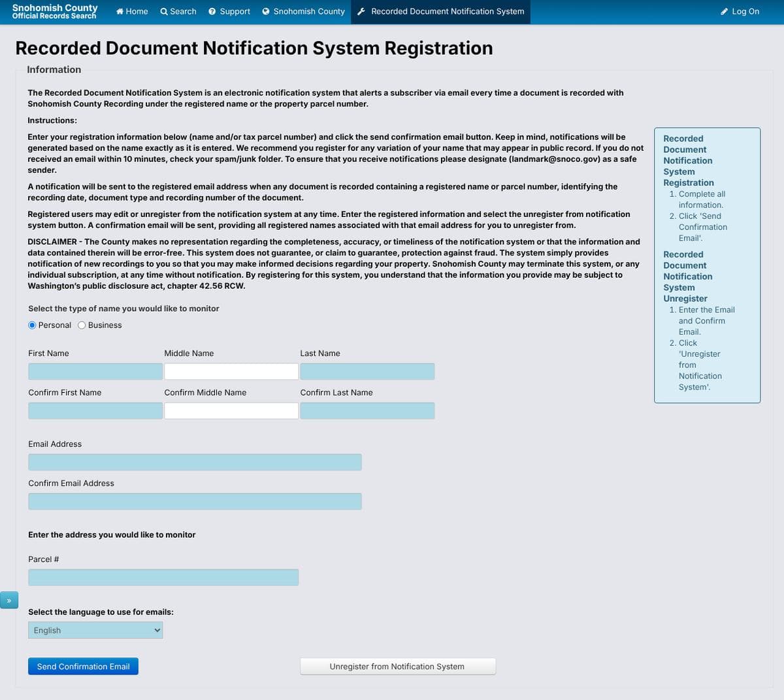Click 'Select the type of name' label

pos(123,308)
